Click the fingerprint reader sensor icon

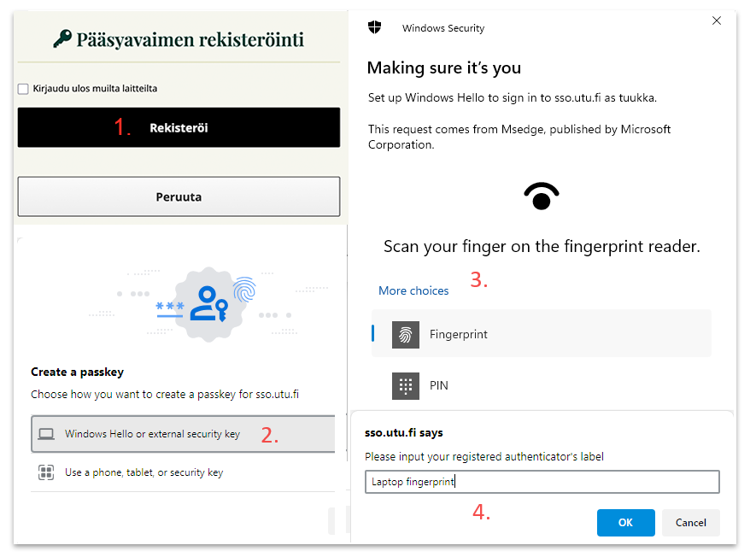click(x=542, y=196)
